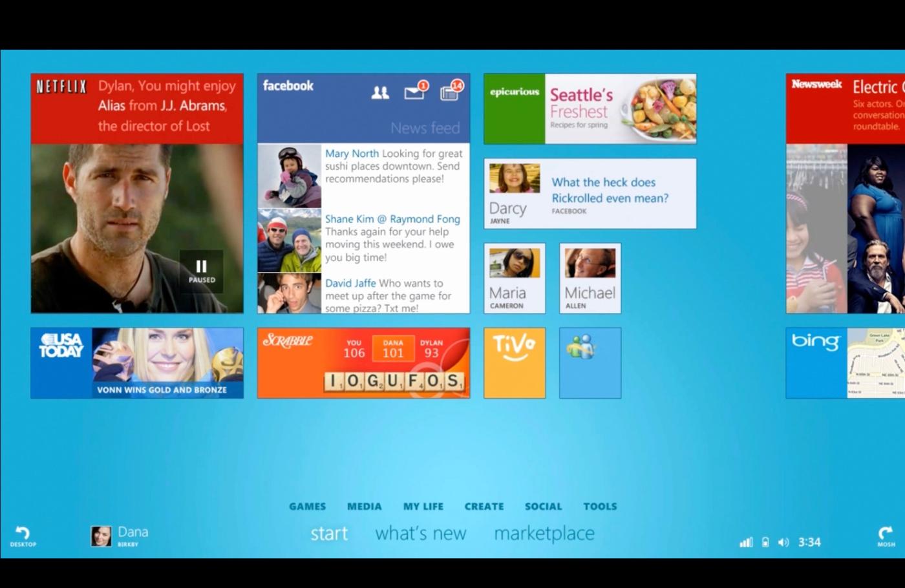Click the clock showing 3:34

tap(809, 542)
